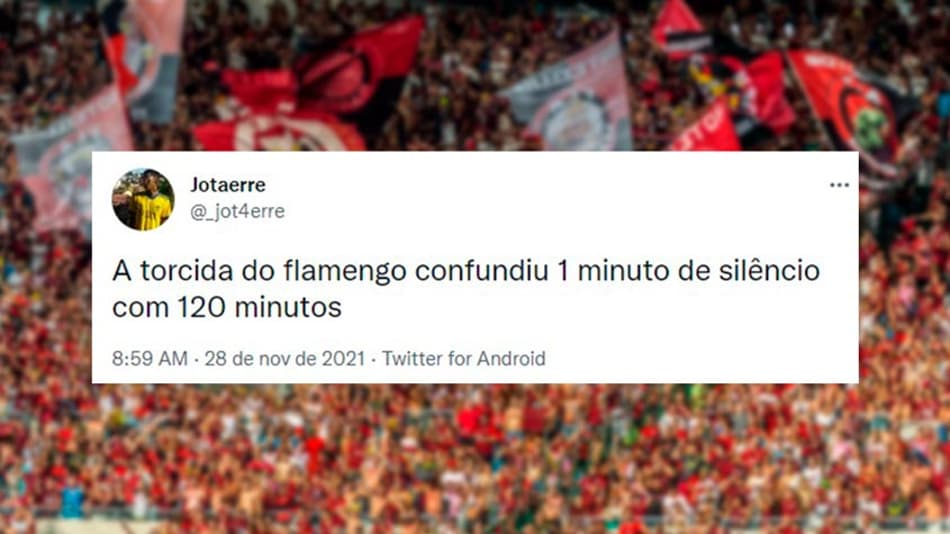Screen dimensions: 950x534
Task: Click the text 120 minutos
Action: (x=259, y=307)
